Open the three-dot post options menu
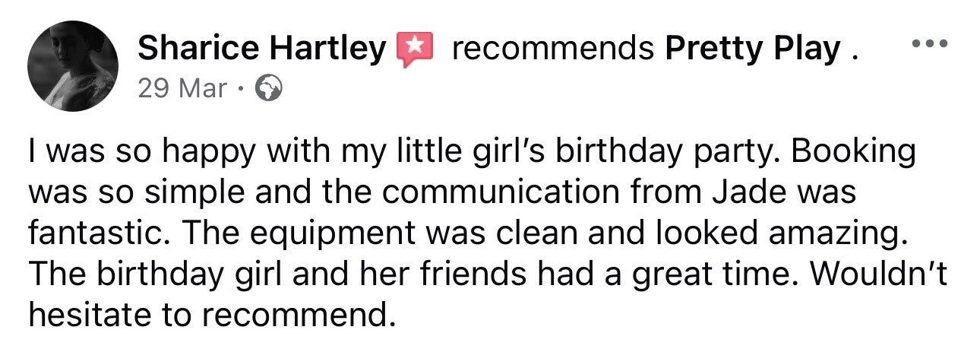 tap(929, 43)
